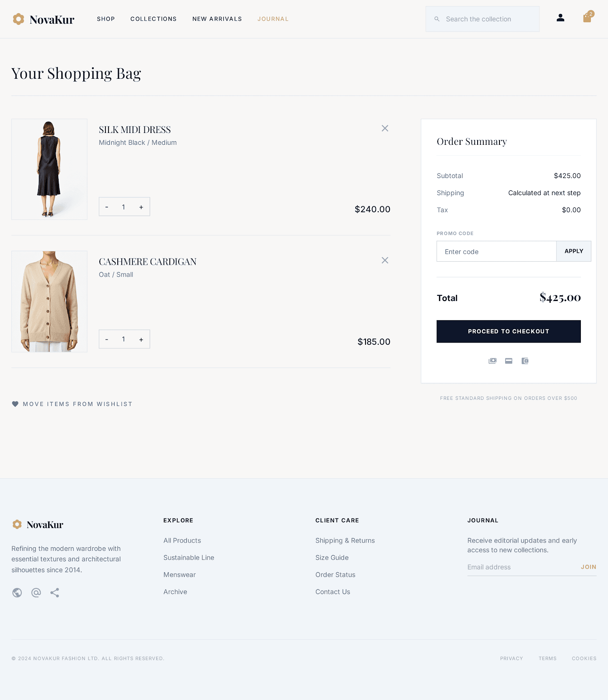Screen dimensions: 608x700
Task: Focus the promo code entry field
Action: [x=496, y=252]
